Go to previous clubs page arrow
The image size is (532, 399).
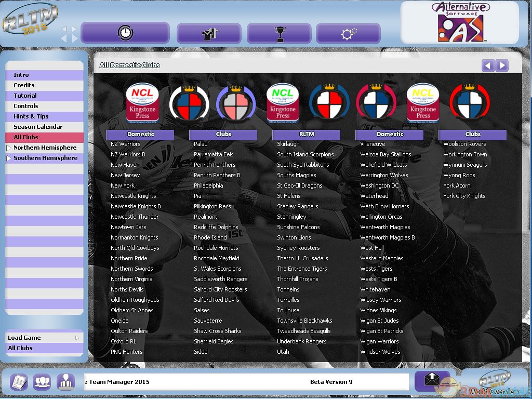point(488,65)
